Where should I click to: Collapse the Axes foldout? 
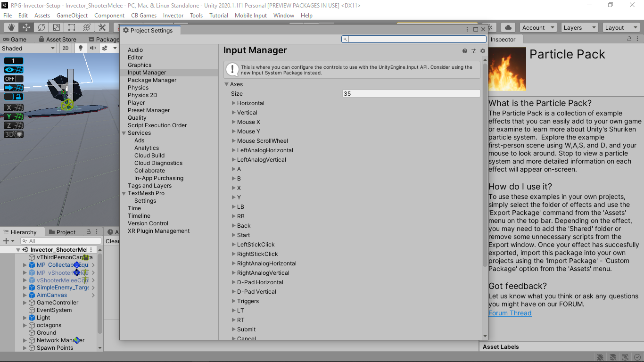[227, 84]
